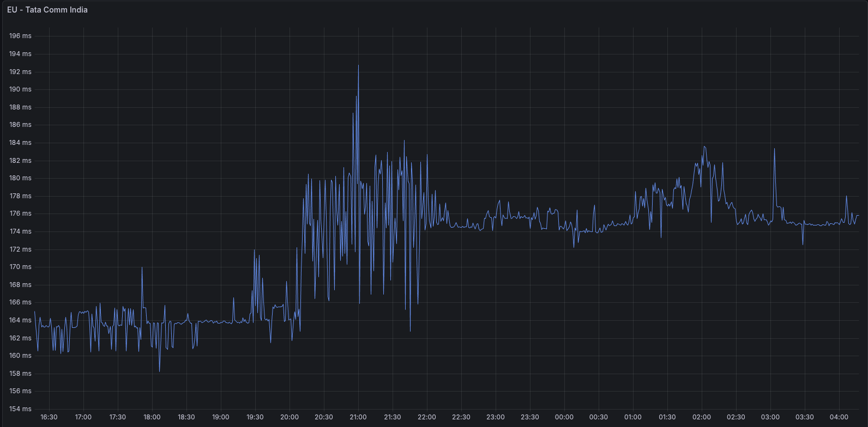Image resolution: width=868 pixels, height=427 pixels.
Task: Click the 164 ms y-axis label
Action: pyautogui.click(x=20, y=320)
